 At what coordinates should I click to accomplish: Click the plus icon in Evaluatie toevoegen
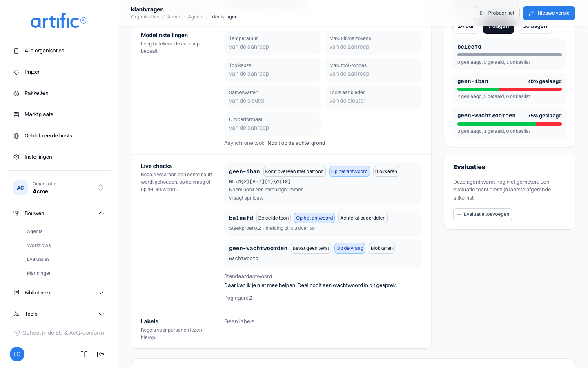pos(459,214)
